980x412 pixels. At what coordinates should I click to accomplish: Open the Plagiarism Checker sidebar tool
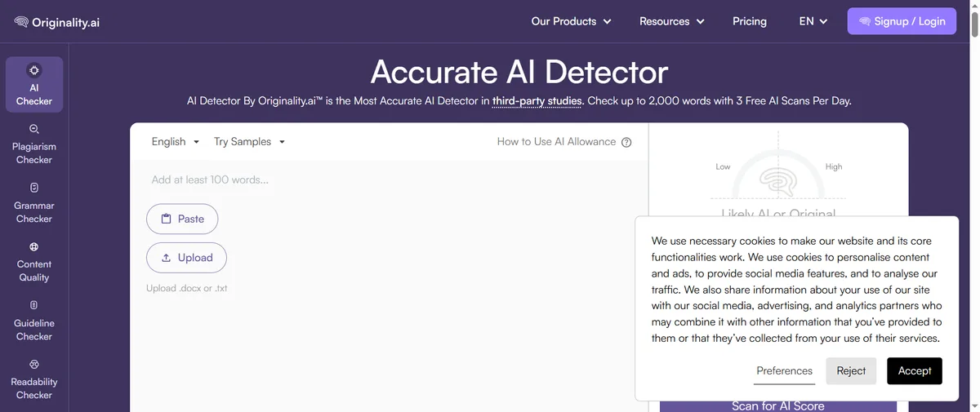pyautogui.click(x=34, y=144)
